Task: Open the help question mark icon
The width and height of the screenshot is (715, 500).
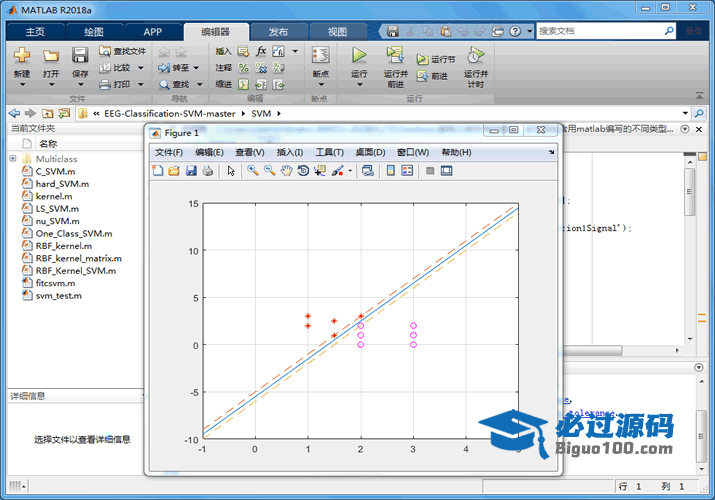Action: [x=515, y=31]
